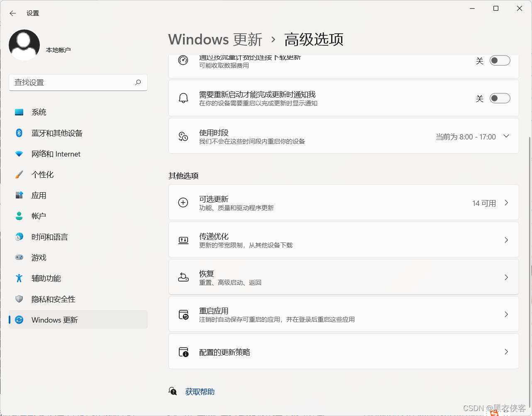The image size is (532, 416).
Task: Click 重置、高级启动、返回 description
Action: point(230,282)
